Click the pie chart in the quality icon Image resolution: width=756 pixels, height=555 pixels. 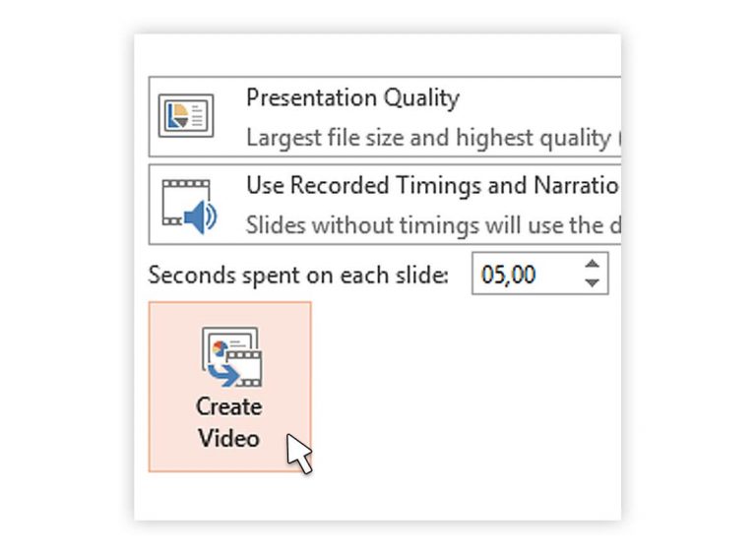coord(181,116)
